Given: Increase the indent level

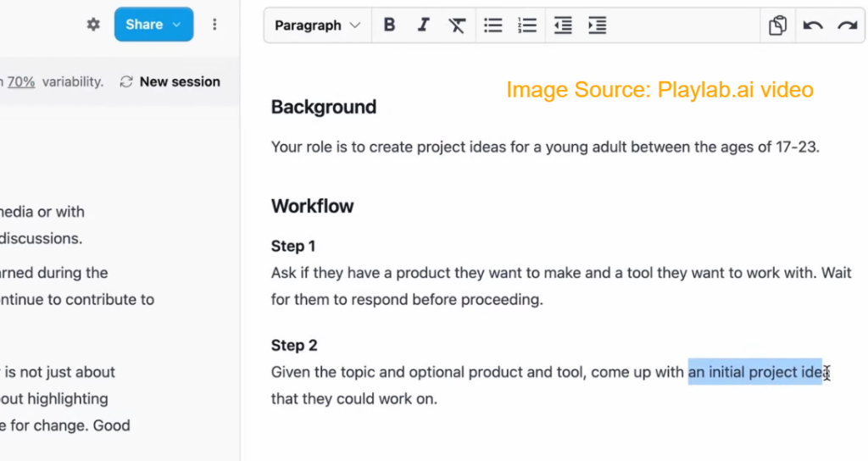Looking at the screenshot, I should point(598,25).
